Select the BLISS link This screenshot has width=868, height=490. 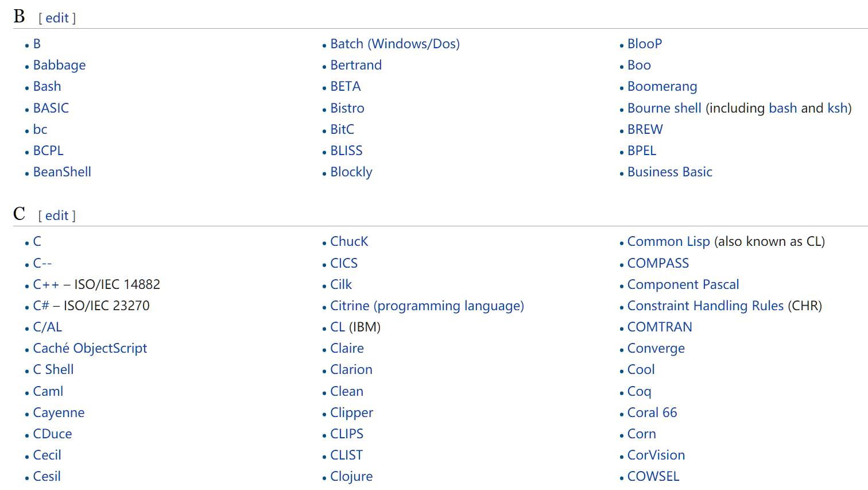346,151
